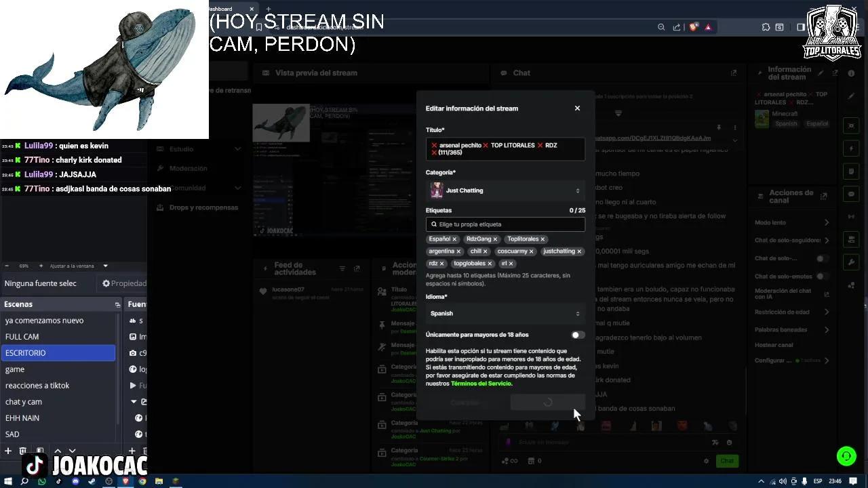Zoom in the preview with plus button
Viewport: 868px width, 488px height.
click(41, 266)
